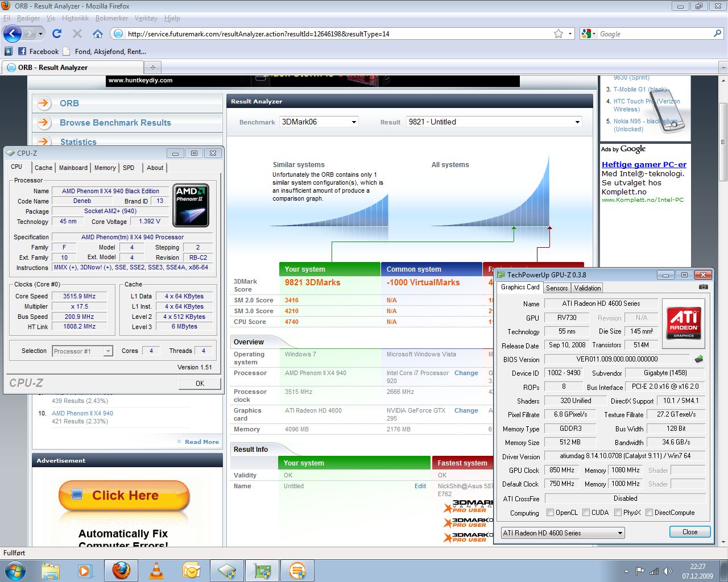Screen dimensions: 728x582
Task: Click Browse Benchmark Results link
Action: pos(115,123)
